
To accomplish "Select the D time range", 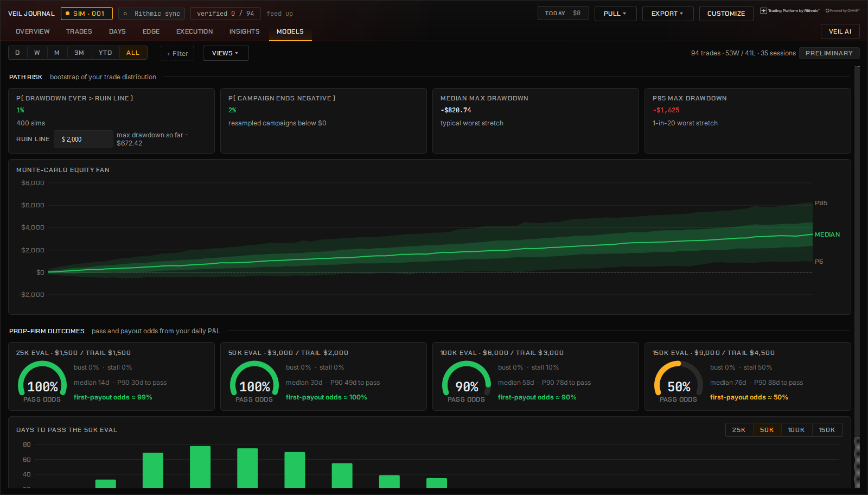I will point(17,53).
